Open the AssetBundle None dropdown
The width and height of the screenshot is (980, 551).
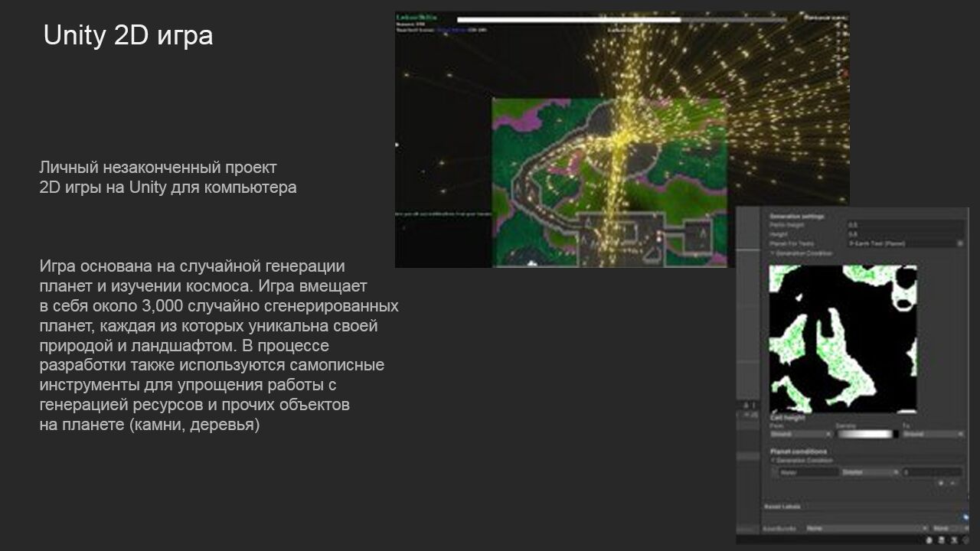pos(866,528)
